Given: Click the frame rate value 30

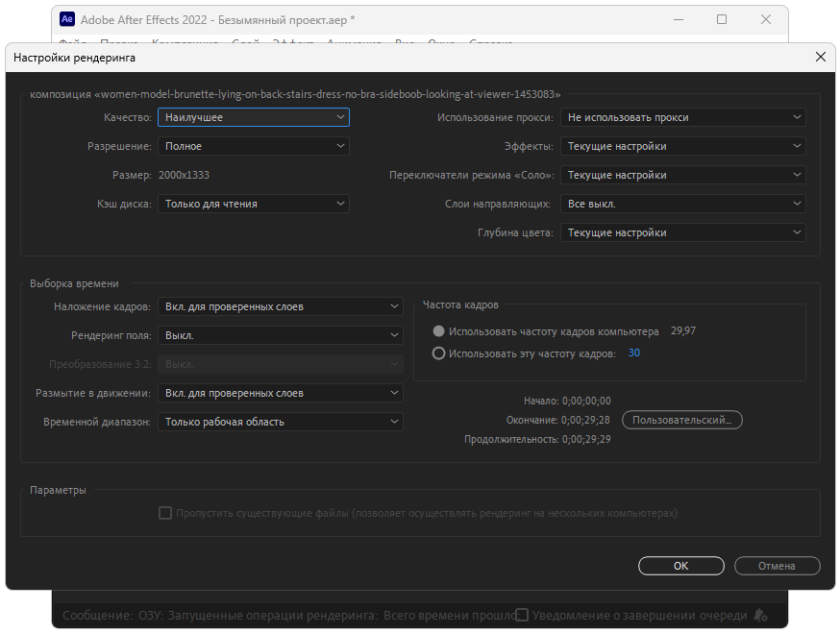Looking at the screenshot, I should pos(633,353).
